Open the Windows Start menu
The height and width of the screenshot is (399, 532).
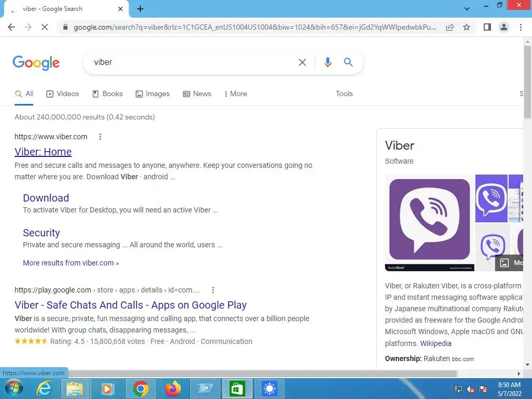point(14,388)
